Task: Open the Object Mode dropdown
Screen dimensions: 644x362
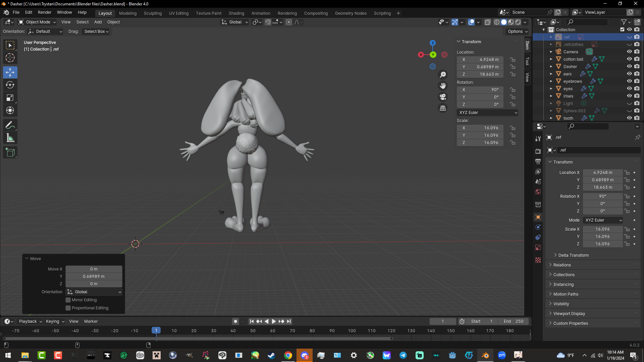Action: click(x=37, y=22)
